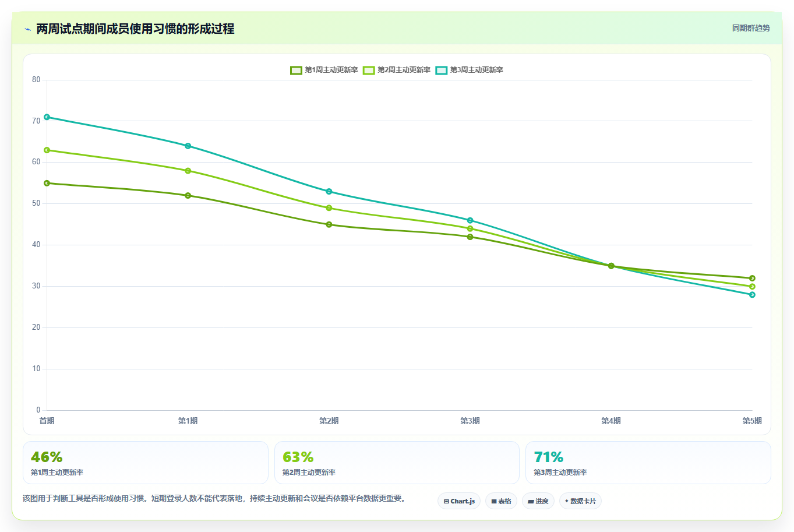
Task: Click the 80 y-axis value
Action: point(36,80)
